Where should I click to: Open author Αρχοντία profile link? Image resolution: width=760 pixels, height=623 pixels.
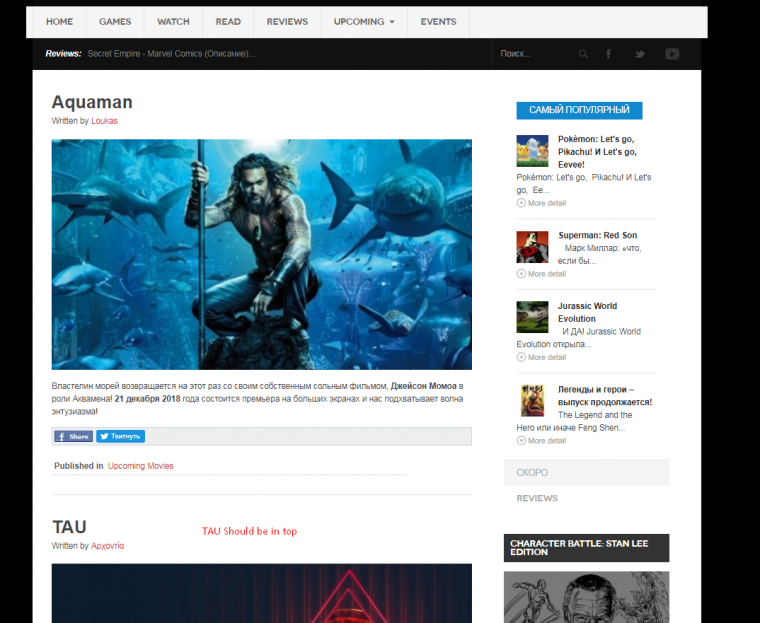[108, 546]
